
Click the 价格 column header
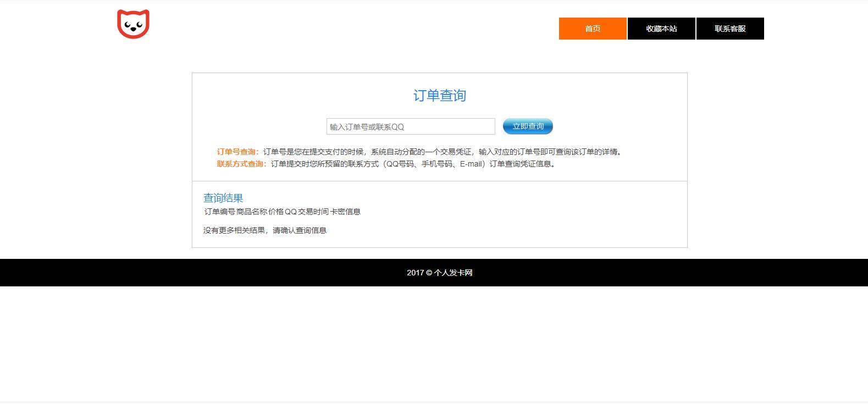pos(275,212)
